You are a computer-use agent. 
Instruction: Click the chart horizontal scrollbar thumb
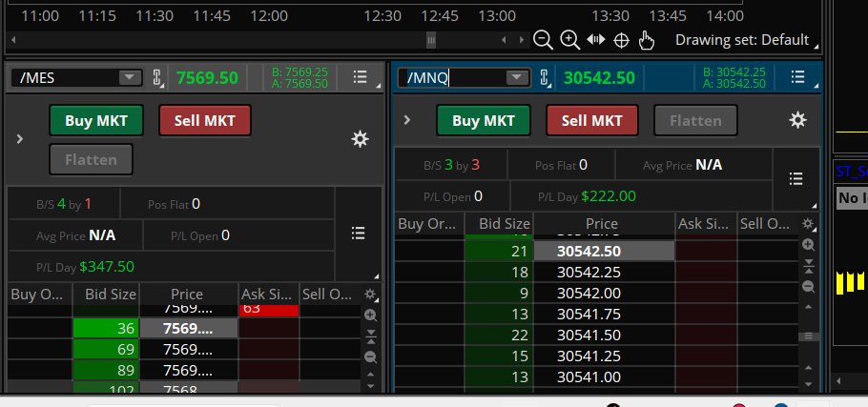coord(431,40)
